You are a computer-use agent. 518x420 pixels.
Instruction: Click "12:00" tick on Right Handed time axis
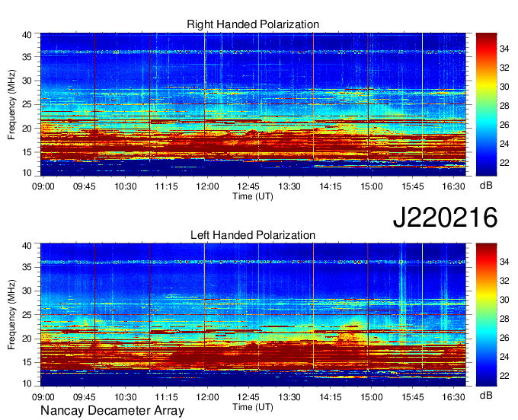[207, 186]
